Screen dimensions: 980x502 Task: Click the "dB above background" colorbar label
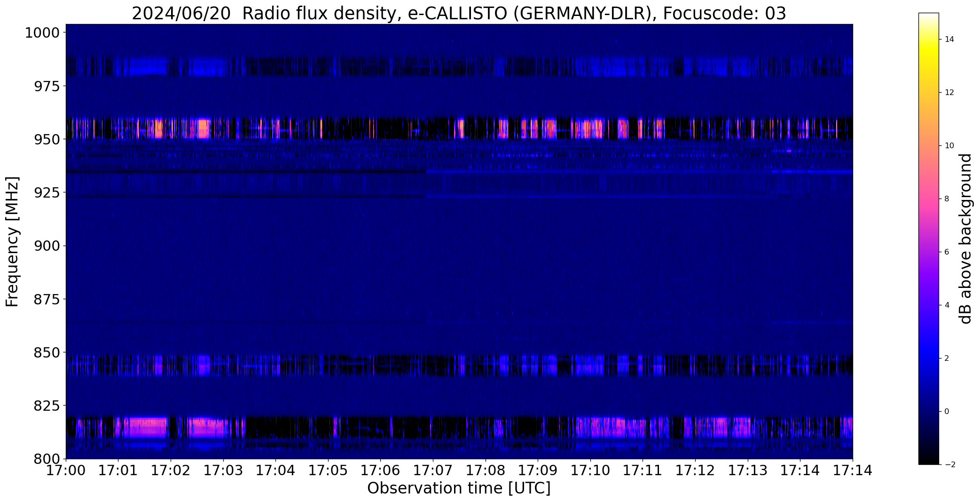click(966, 239)
